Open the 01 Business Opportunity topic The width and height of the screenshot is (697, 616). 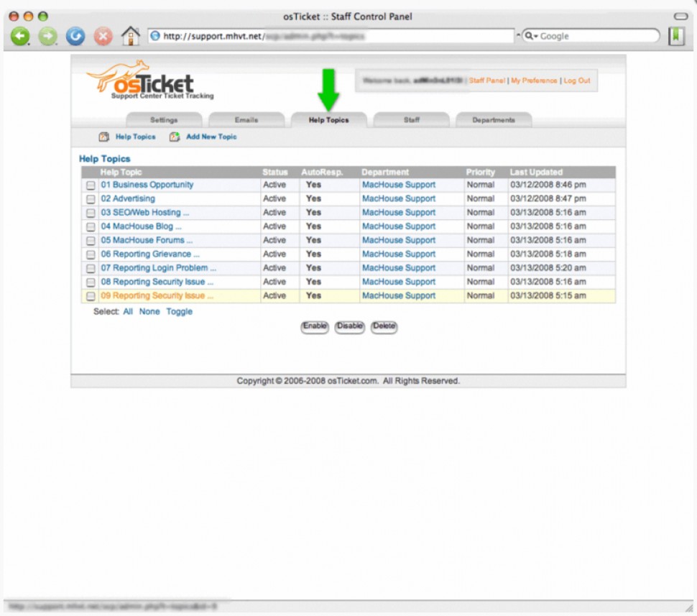[x=147, y=185]
